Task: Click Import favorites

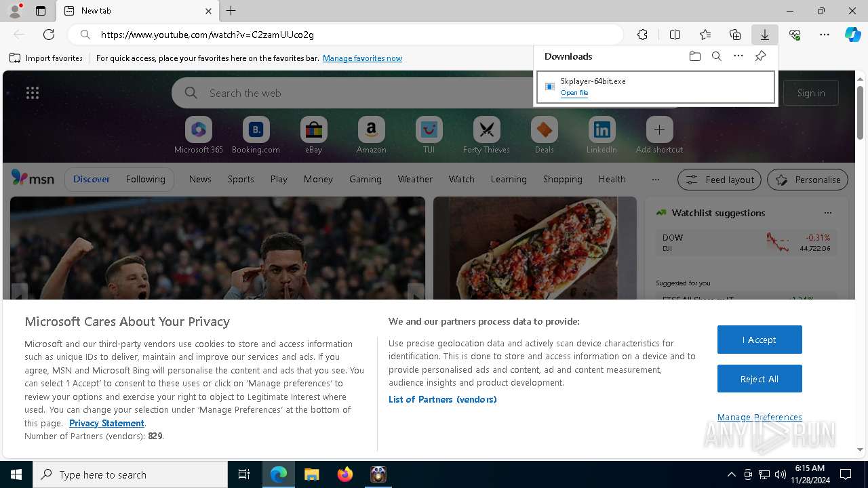Action: click(46, 58)
